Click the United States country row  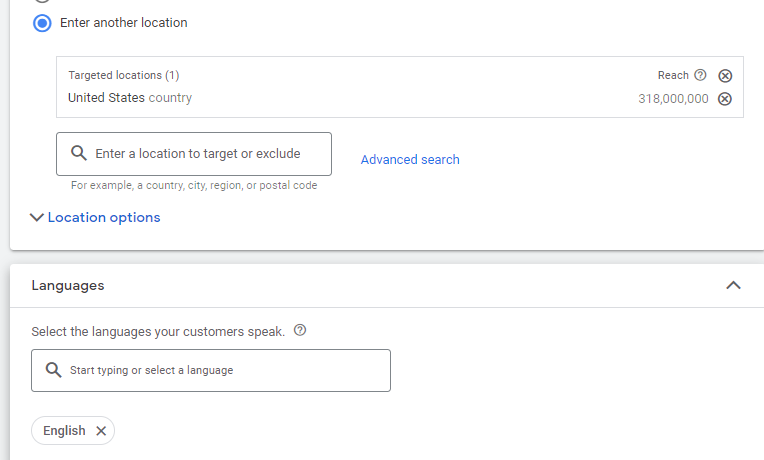pos(130,98)
